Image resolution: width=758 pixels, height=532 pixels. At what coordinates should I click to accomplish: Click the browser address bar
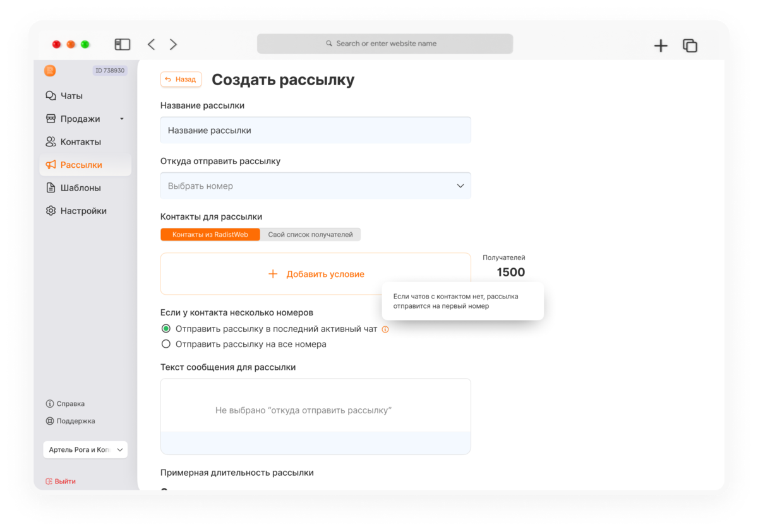point(385,44)
